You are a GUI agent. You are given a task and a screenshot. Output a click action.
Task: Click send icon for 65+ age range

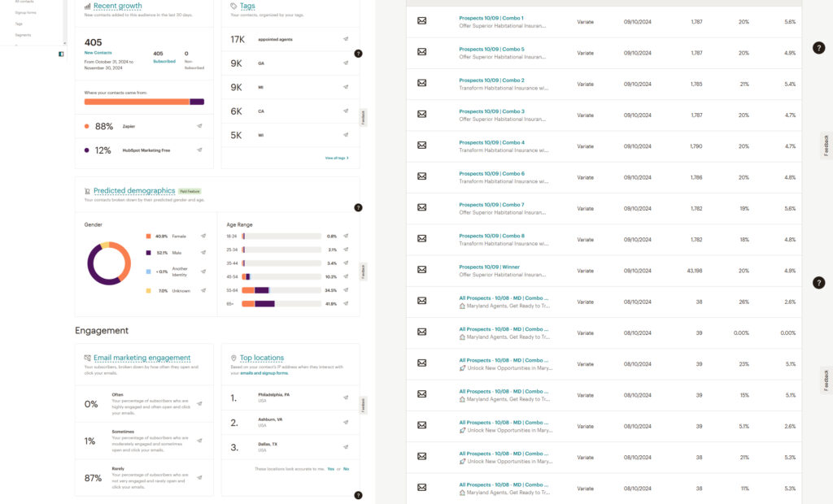[x=346, y=304]
